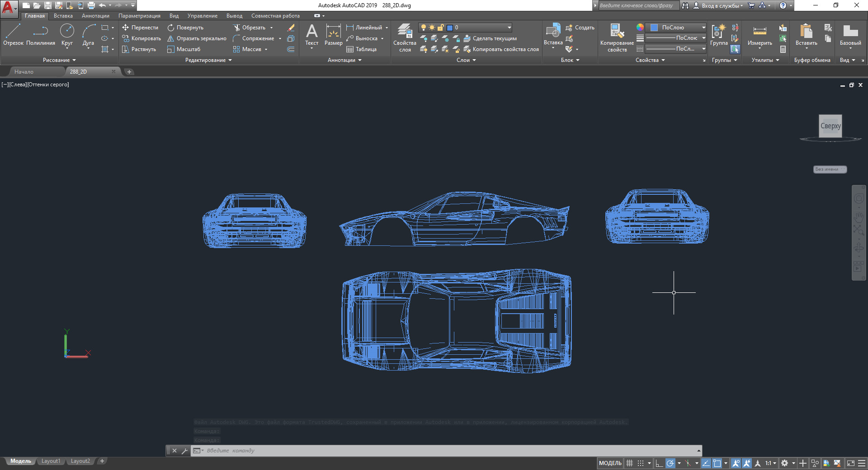The height and width of the screenshot is (470, 868).
Task: Pick the Дуга (Arc) tool
Action: [88, 35]
